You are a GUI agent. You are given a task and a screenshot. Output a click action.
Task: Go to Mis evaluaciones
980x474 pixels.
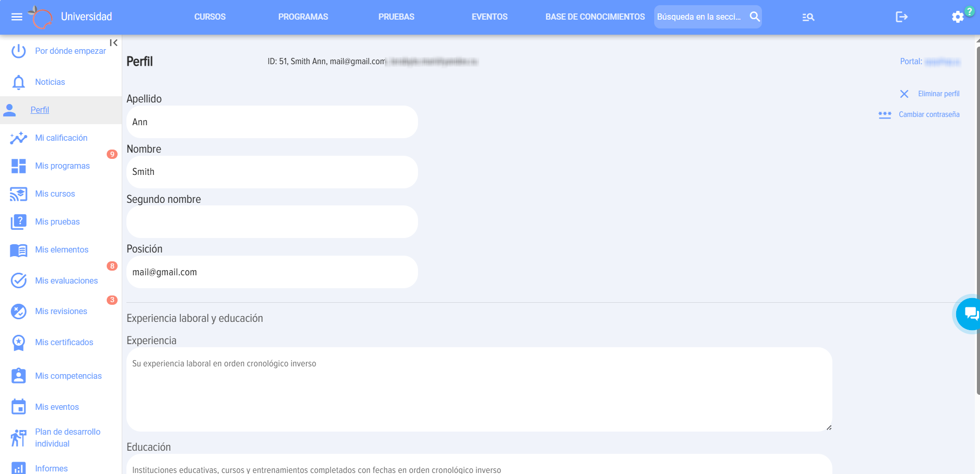point(66,280)
